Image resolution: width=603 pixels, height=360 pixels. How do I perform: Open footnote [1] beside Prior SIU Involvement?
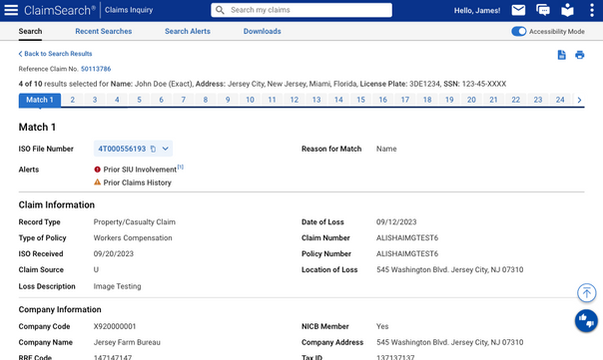[180, 167]
